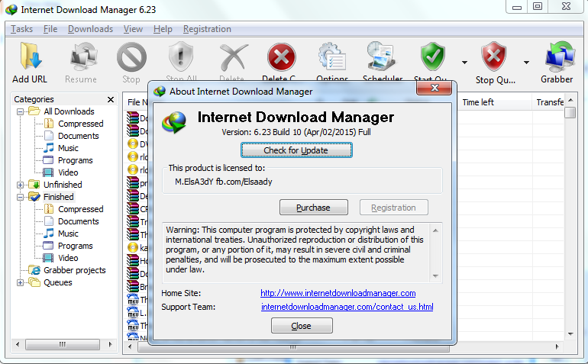588x364 pixels.
Task: Select Video under All Downloads
Action: [x=68, y=172]
